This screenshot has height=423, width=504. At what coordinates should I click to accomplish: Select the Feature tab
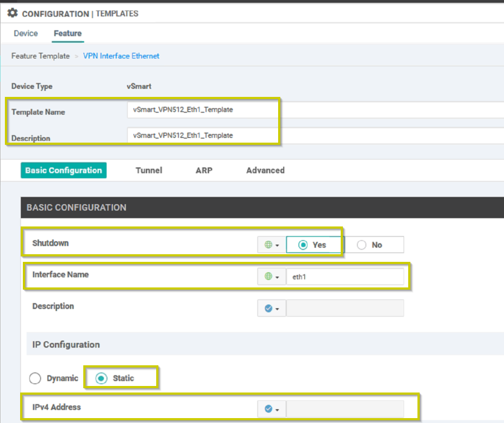[x=67, y=33]
